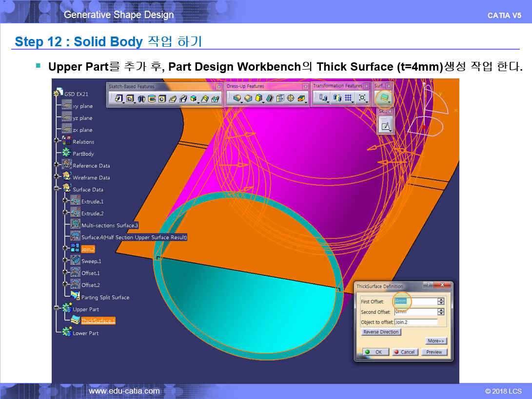Click the Second Offset spinner arrows
The width and height of the screenshot is (532, 399).
[x=441, y=312]
